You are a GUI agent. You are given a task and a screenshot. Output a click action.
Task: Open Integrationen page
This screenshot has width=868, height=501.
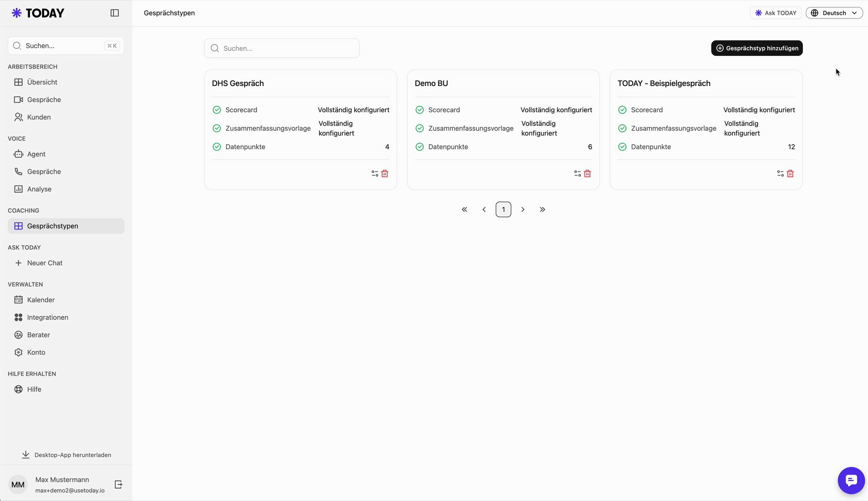[x=66, y=317]
